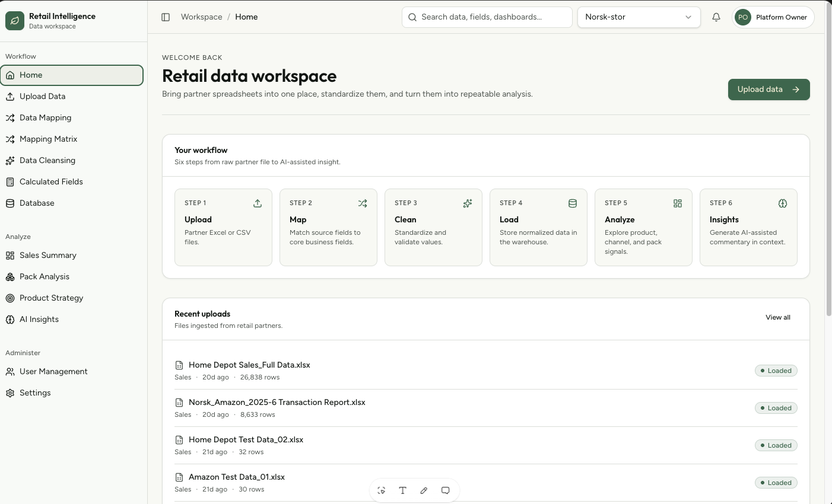The image size is (832, 504).
Task: Open Settings via its gear icon
Action: (x=10, y=393)
